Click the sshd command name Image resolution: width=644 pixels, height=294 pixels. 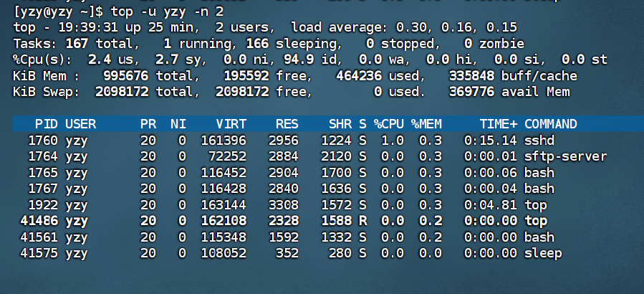pyautogui.click(x=539, y=141)
